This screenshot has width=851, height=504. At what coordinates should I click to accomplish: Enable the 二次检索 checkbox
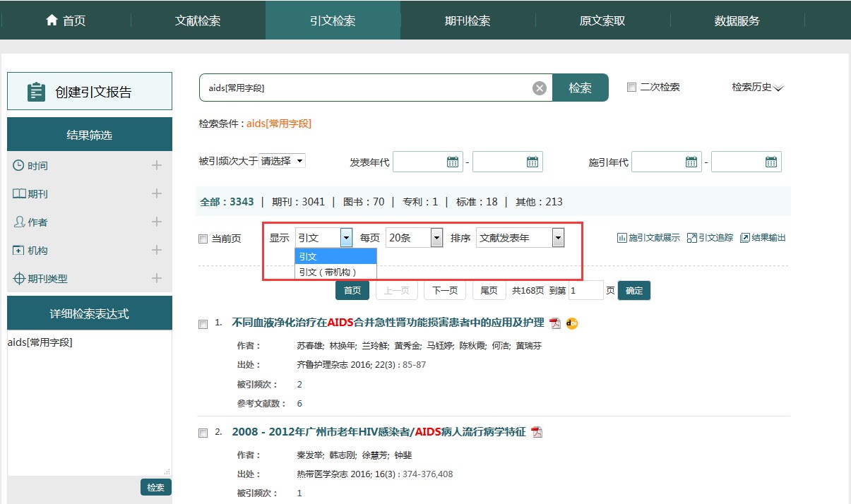(632, 88)
